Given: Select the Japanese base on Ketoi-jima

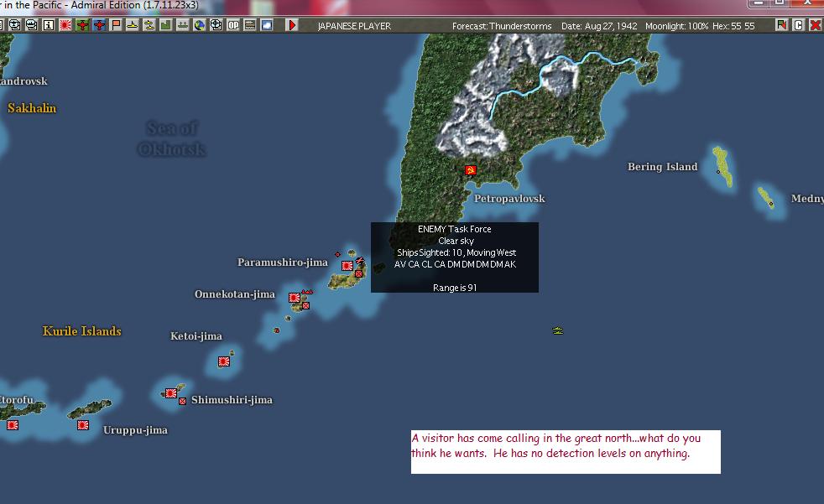Looking at the screenshot, I should coord(224,361).
